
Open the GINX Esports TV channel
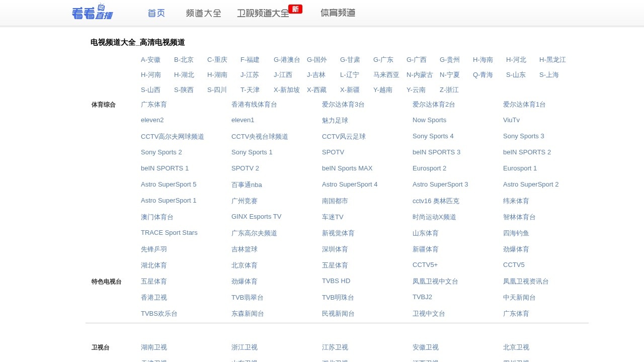(256, 217)
